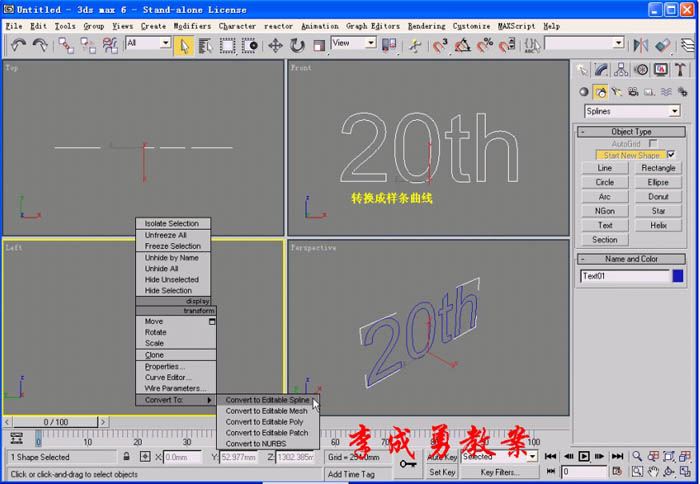The width and height of the screenshot is (700, 484).
Task: Activate Select and Rotate tool
Action: [x=297, y=46]
